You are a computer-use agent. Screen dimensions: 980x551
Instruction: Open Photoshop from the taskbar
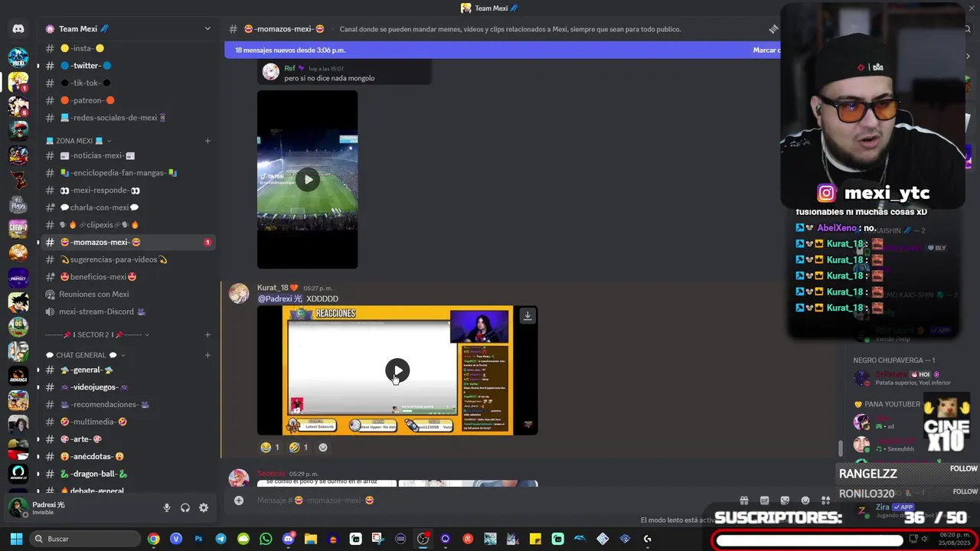[198, 539]
